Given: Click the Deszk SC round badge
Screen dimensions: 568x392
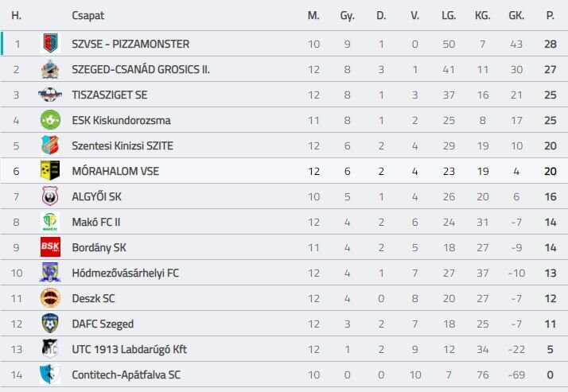Looking at the screenshot, I should (x=50, y=298).
